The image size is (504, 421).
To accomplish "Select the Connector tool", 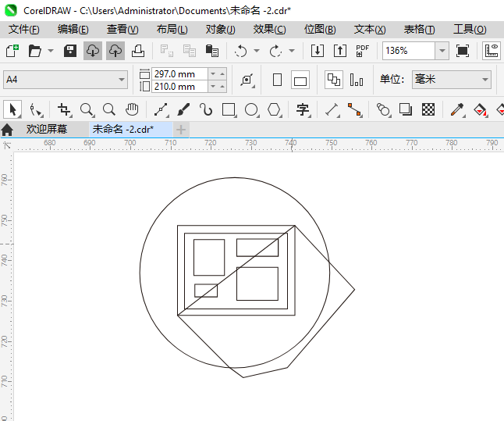I will 355,110.
